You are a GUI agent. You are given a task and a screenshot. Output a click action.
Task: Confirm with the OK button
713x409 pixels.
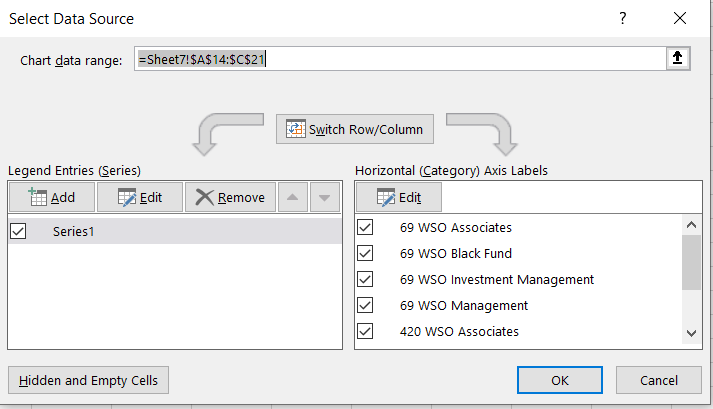coord(560,380)
